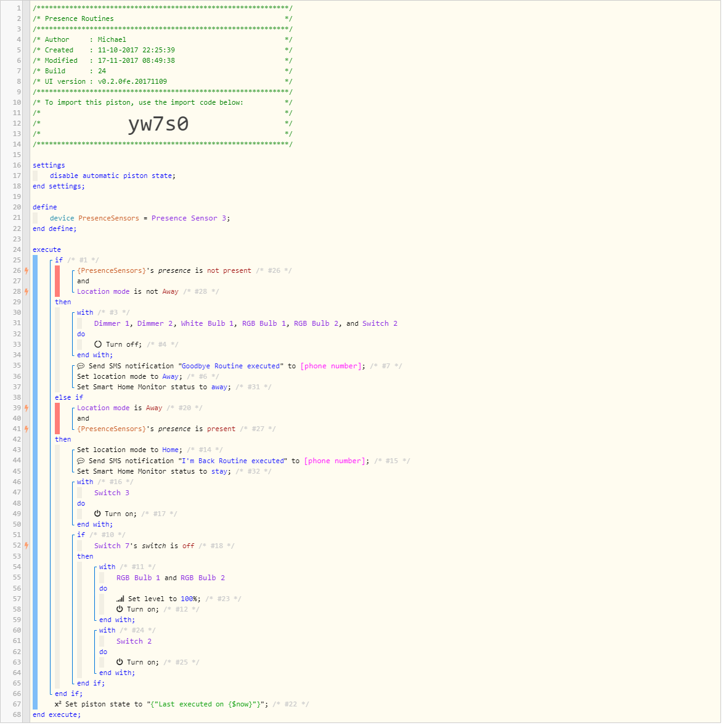Click 'then' keyword on line 29
Screen dimensions: 726x728
coord(63,303)
